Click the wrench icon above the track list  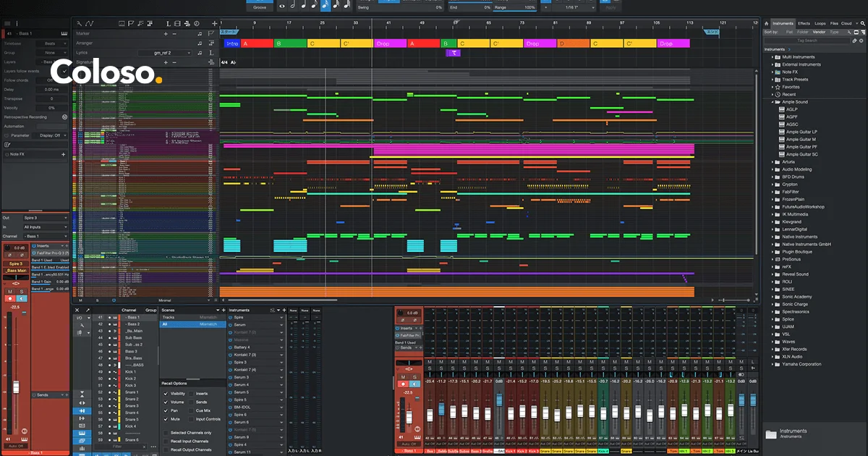point(79,23)
